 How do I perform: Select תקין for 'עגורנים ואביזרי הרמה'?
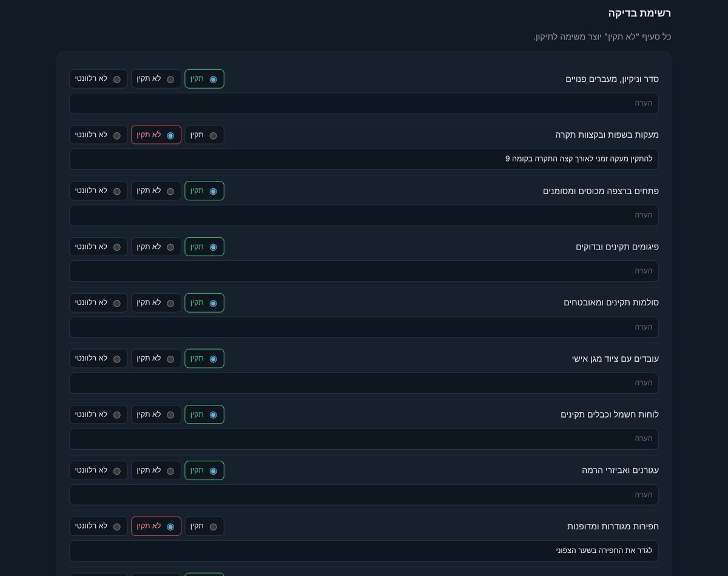(204, 470)
